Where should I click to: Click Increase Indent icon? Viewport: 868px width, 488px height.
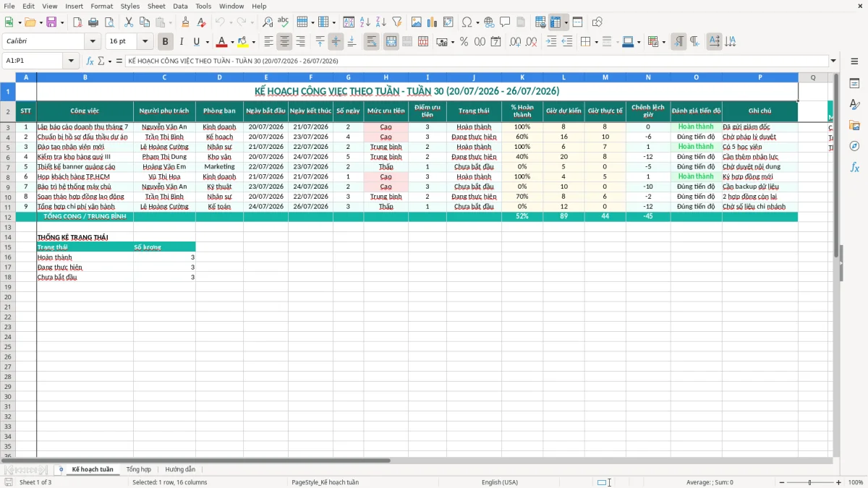point(551,42)
